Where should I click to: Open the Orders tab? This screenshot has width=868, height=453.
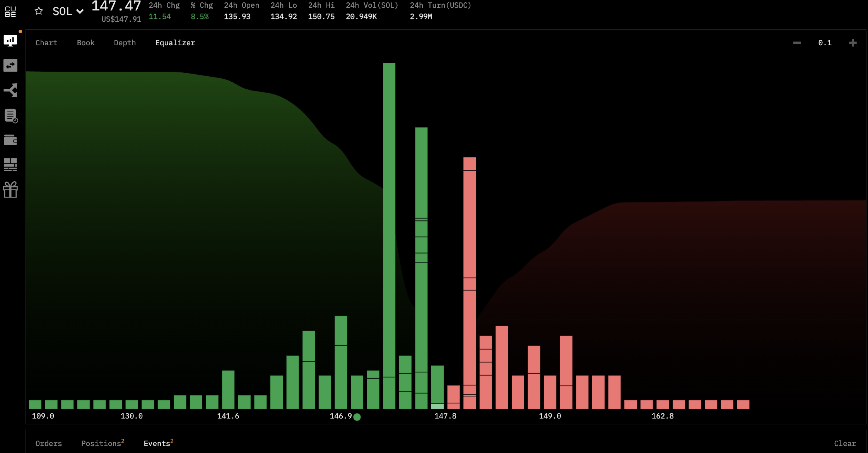coord(48,443)
